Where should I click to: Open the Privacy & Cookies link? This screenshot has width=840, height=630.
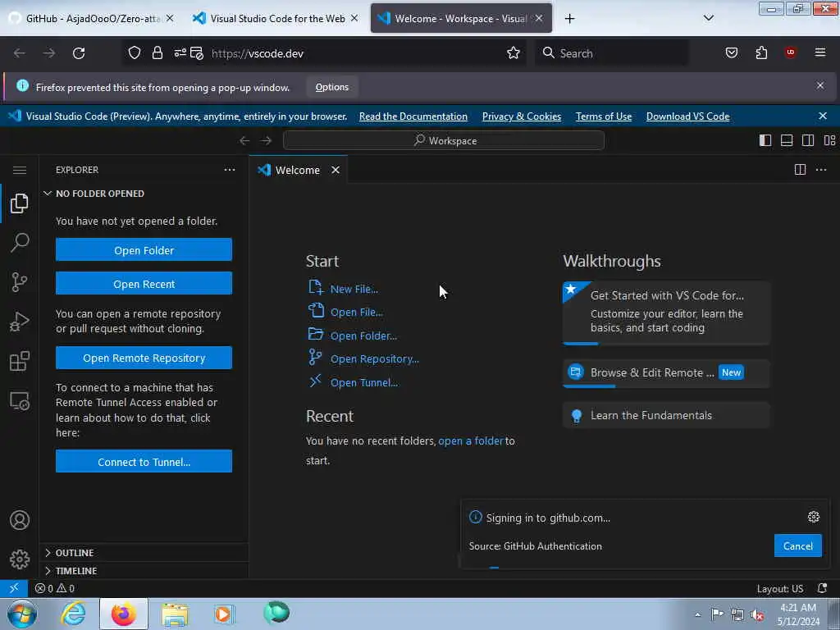pos(521,116)
